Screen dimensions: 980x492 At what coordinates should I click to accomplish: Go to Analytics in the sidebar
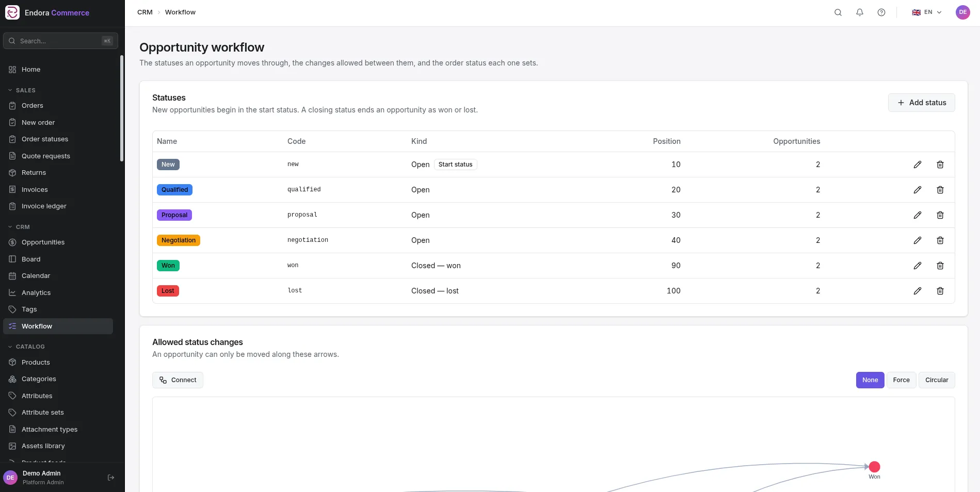coord(58,293)
